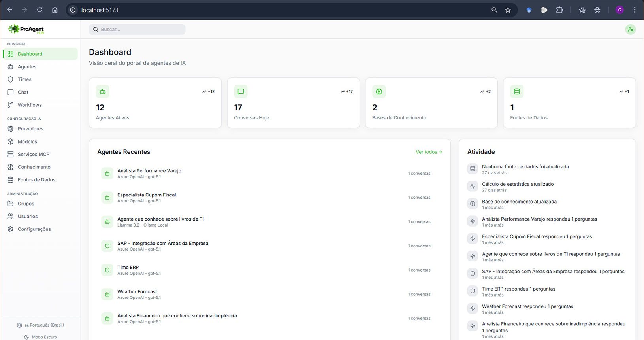Click the ProAgent Hub logo
Image resolution: width=644 pixels, height=340 pixels.
coord(26,29)
